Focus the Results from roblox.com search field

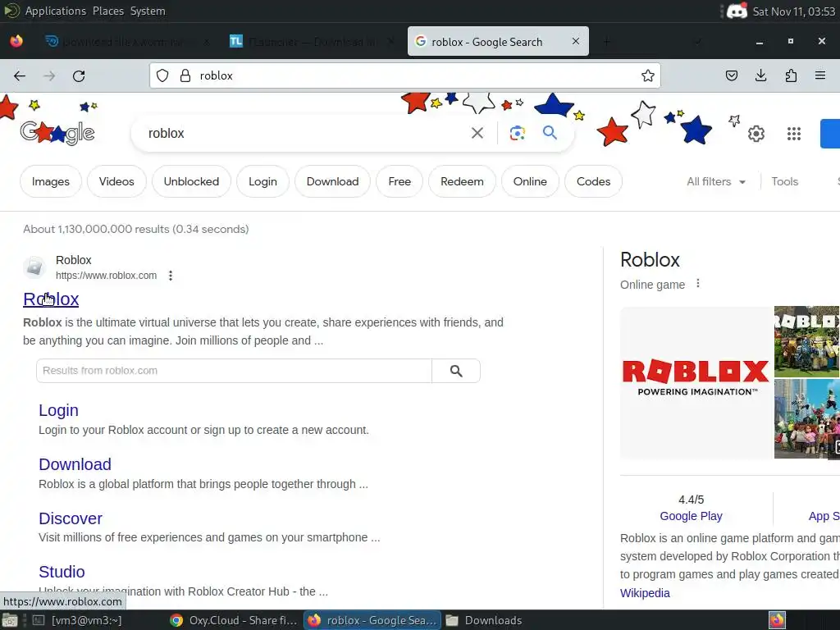[234, 371]
